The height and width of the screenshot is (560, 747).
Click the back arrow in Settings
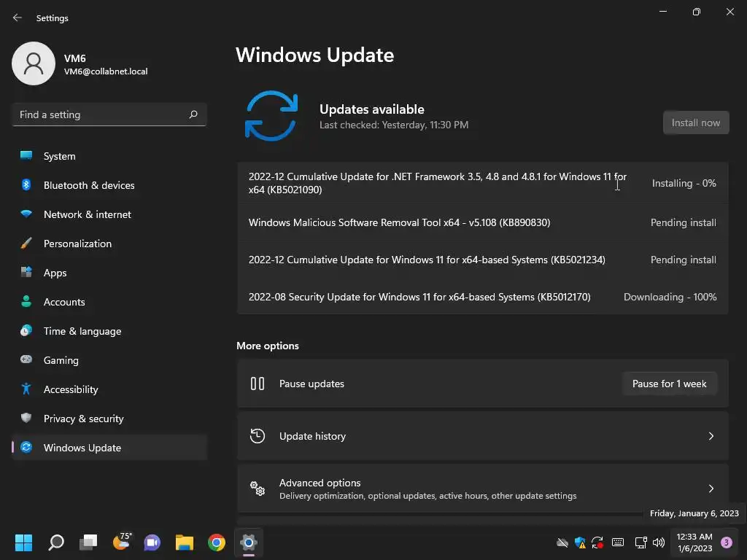coord(18,17)
